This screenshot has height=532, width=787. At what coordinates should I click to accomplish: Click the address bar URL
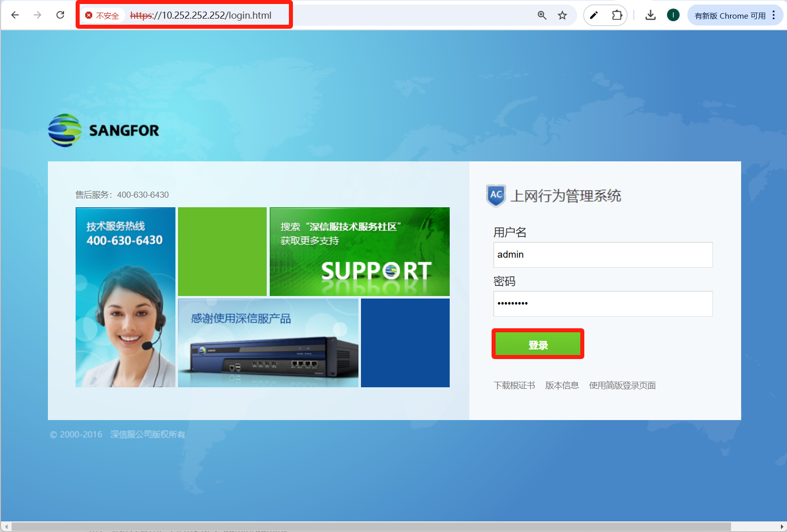click(x=201, y=16)
